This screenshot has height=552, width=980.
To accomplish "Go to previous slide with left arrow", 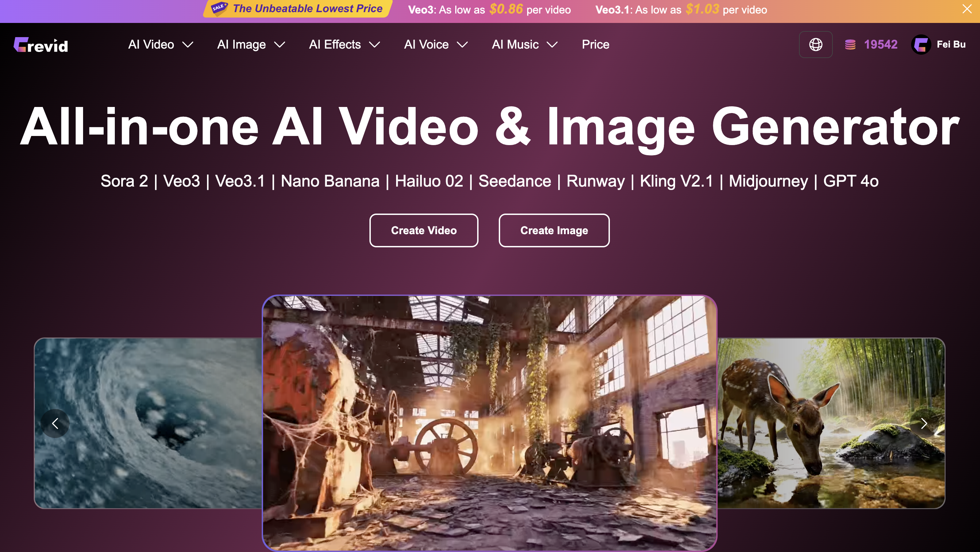I will tap(55, 423).
